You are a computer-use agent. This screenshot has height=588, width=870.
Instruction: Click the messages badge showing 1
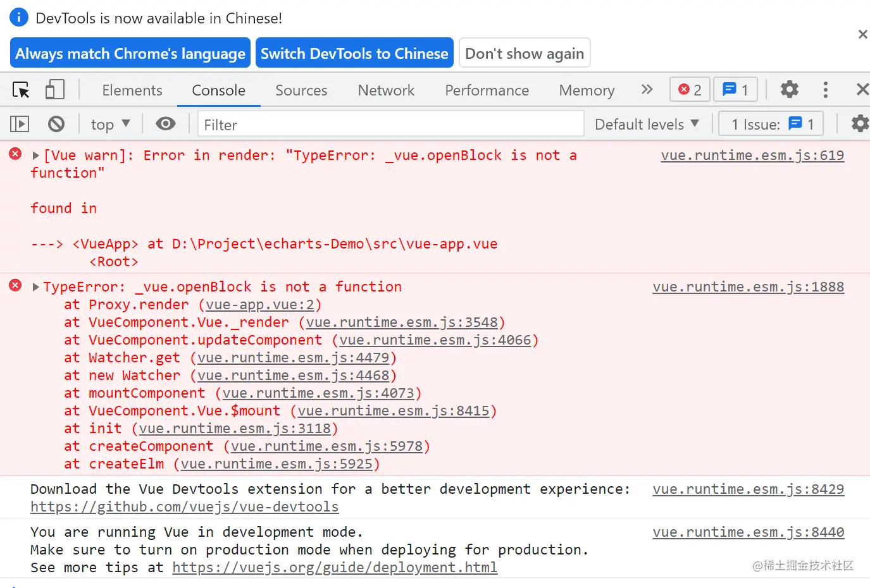pyautogui.click(x=735, y=90)
